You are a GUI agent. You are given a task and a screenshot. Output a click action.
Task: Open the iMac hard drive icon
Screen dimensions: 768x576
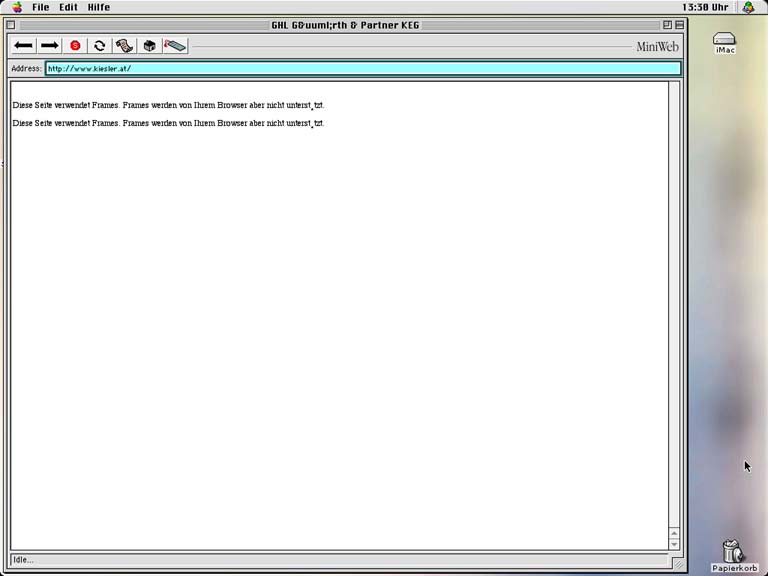tap(724, 41)
